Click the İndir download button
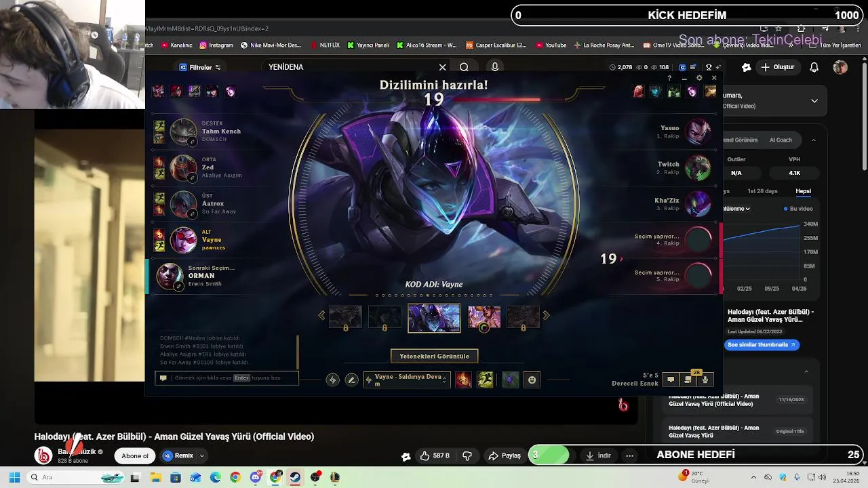 coord(598,456)
